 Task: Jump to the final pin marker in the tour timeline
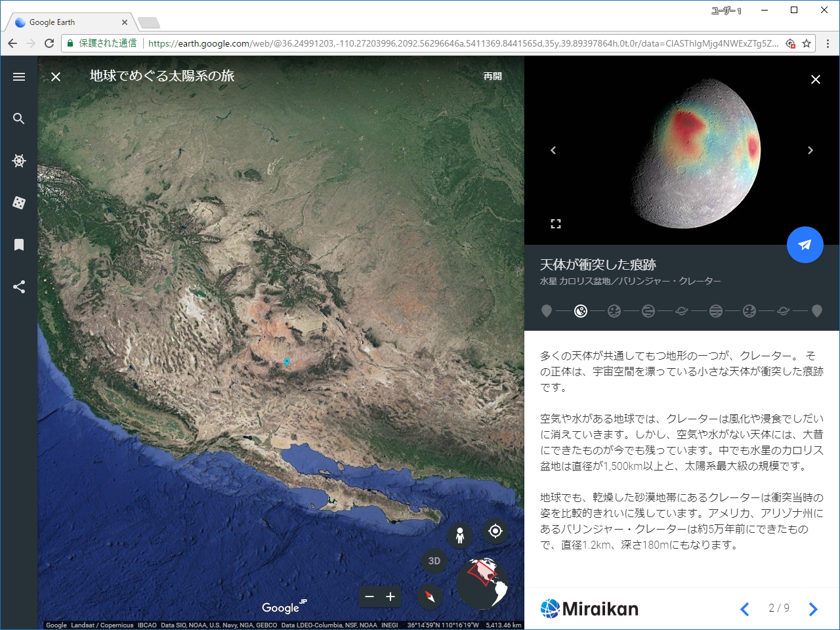[817, 311]
